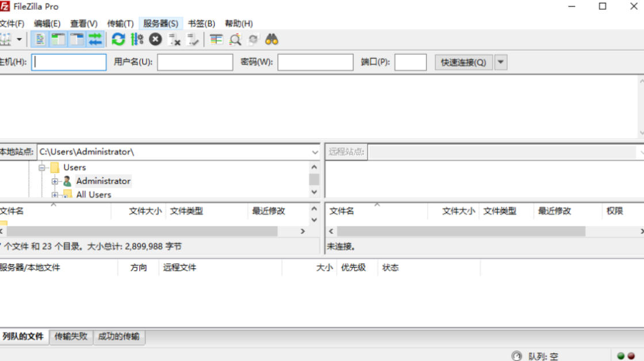Image resolution: width=644 pixels, height=361 pixels.
Task: Open Site Manager dropdown arrow
Action: tap(19, 39)
